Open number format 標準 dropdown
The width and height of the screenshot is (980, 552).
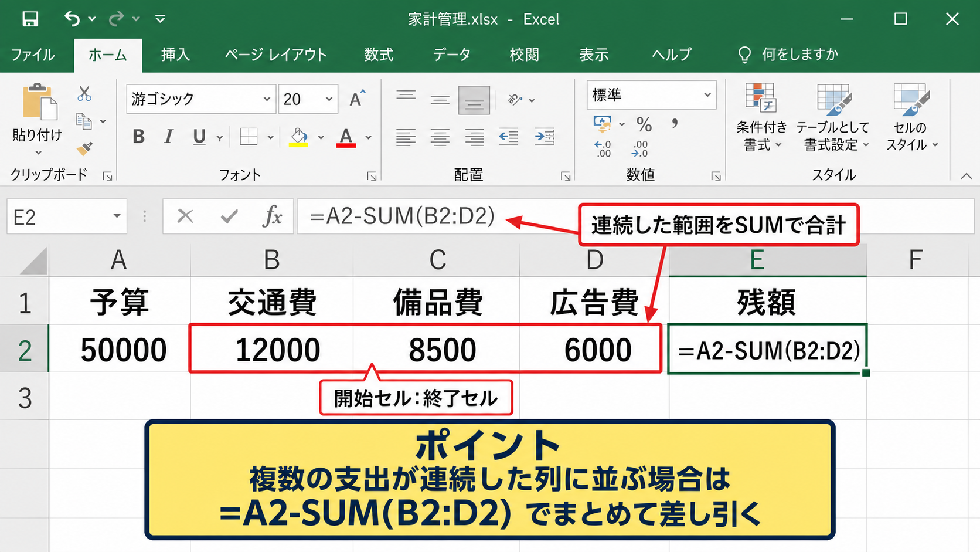[707, 95]
